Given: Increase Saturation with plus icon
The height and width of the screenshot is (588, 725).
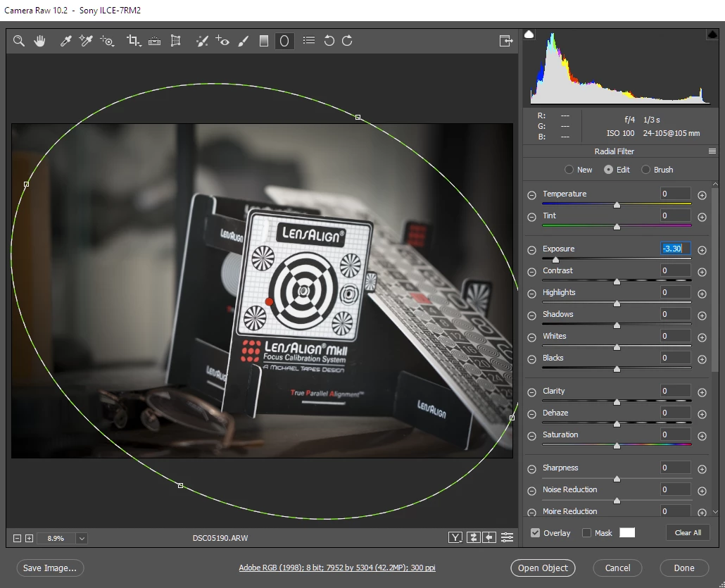Looking at the screenshot, I should point(702,436).
